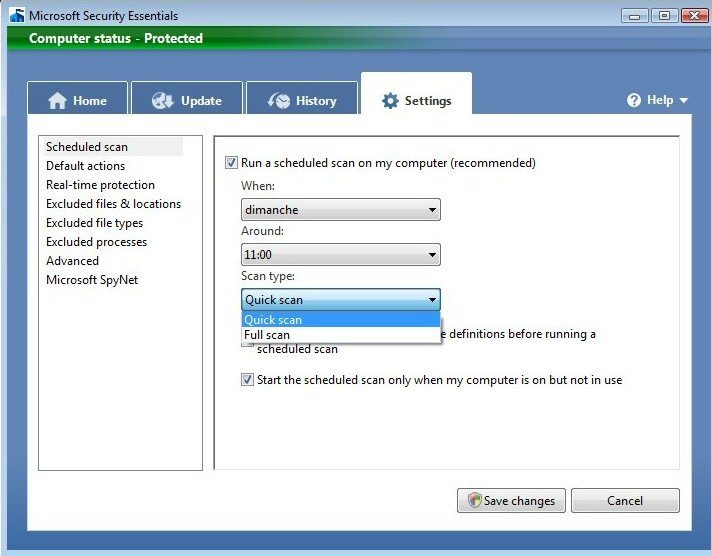Open the Around time dropdown showing 11:00
712x556 pixels.
tap(341, 254)
